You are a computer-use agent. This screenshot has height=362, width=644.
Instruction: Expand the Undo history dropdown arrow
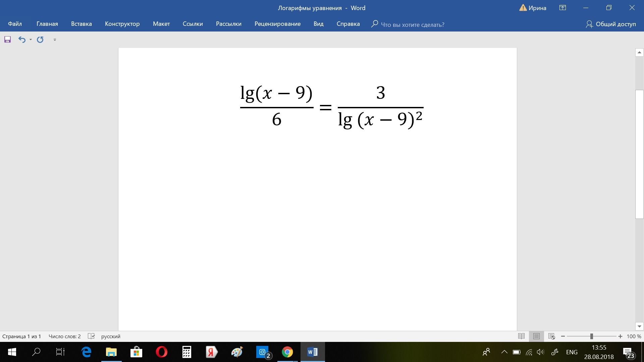(31, 40)
